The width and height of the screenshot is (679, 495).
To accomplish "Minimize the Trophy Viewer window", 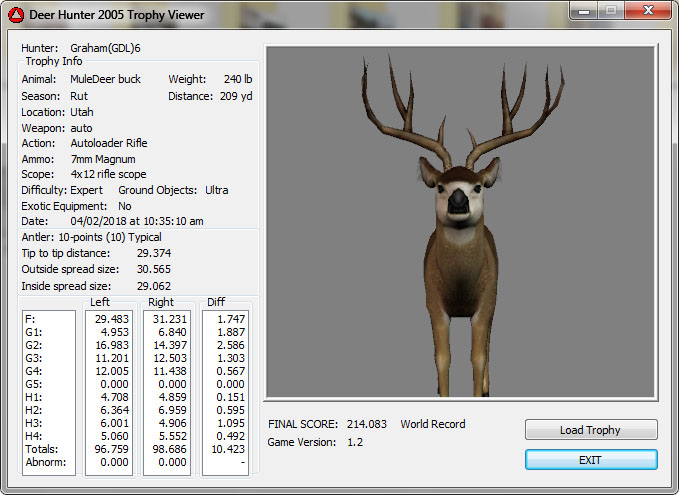I will click(585, 12).
